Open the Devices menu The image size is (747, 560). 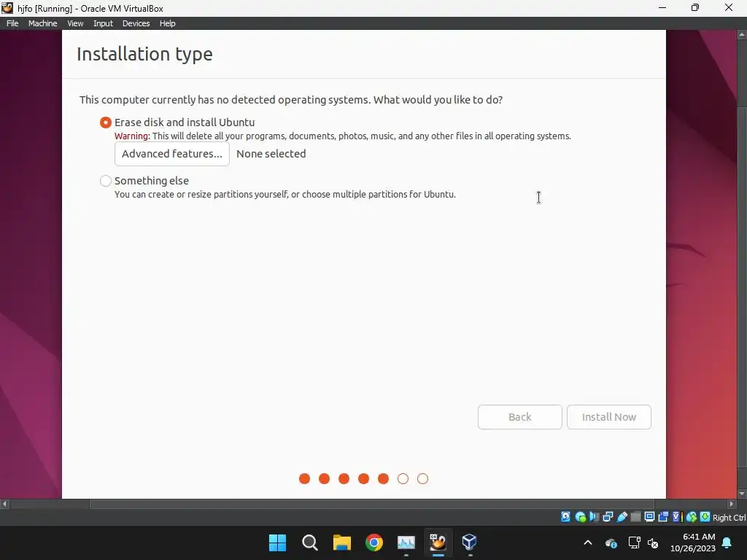tap(136, 23)
